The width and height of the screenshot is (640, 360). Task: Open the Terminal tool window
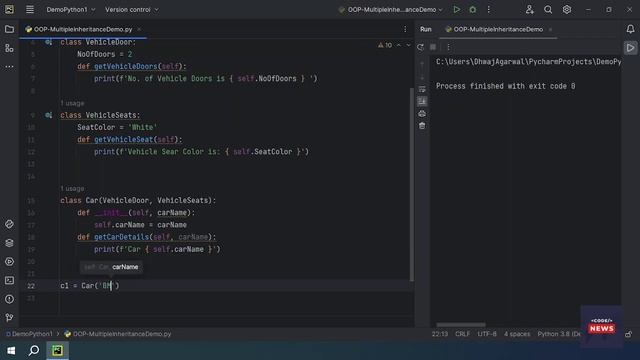(9, 280)
